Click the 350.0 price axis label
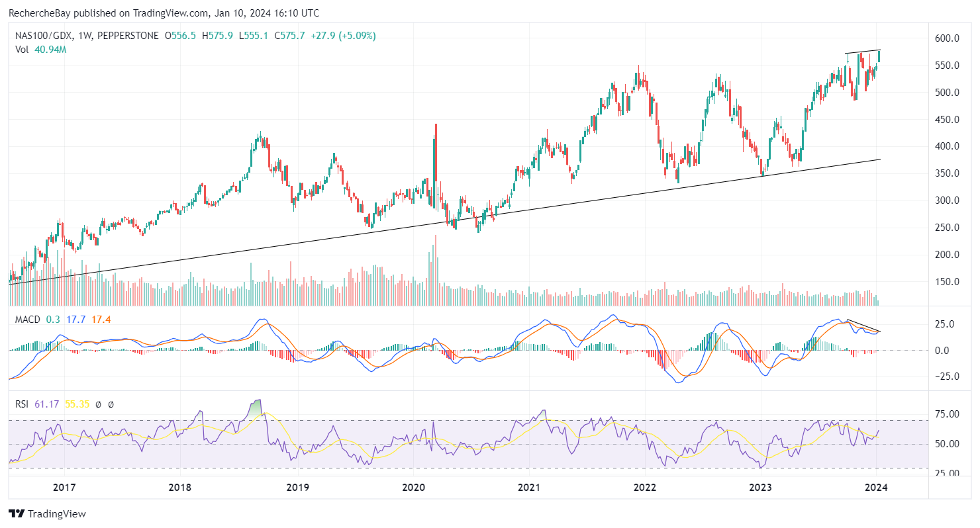This screenshot has height=528, width=980. [x=946, y=173]
